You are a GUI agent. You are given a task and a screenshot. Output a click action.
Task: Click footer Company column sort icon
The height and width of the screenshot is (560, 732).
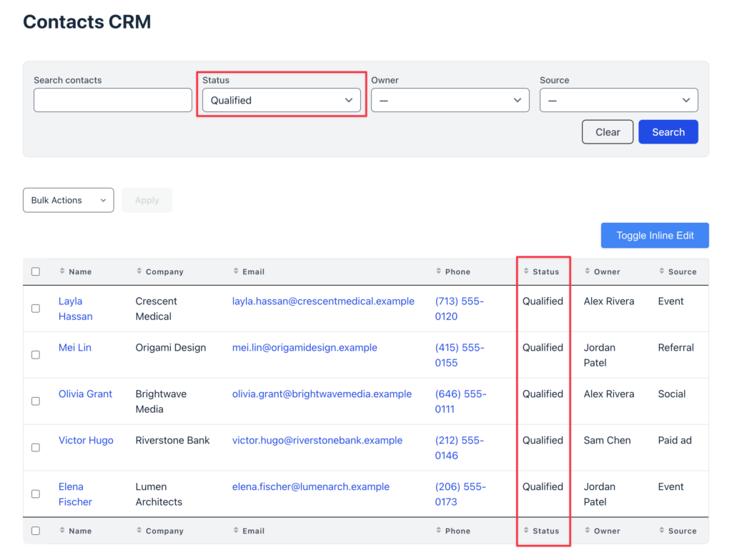point(139,530)
